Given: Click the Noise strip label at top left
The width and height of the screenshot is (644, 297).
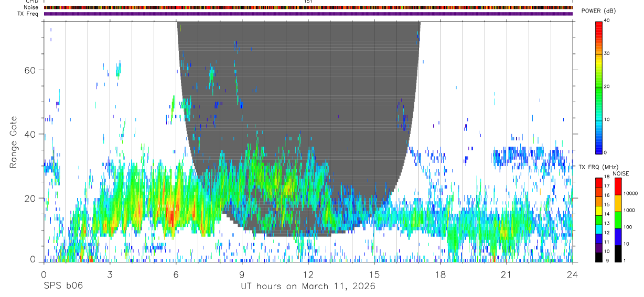Looking at the screenshot, I should click(31, 7).
